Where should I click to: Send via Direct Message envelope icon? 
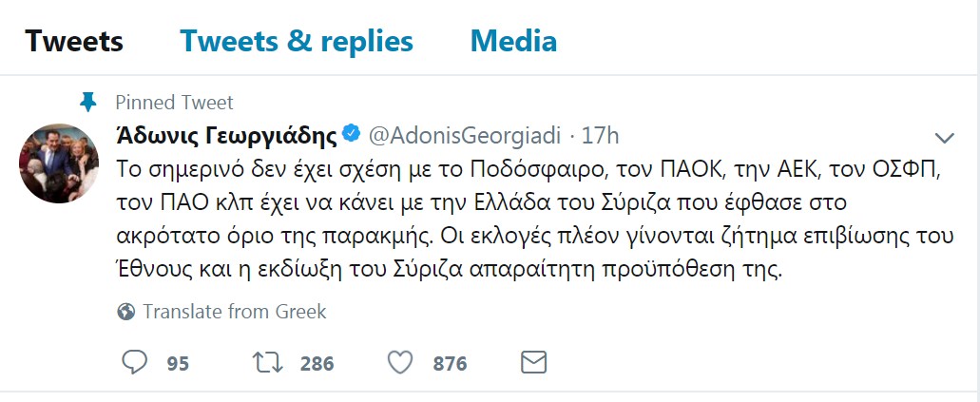(534, 362)
